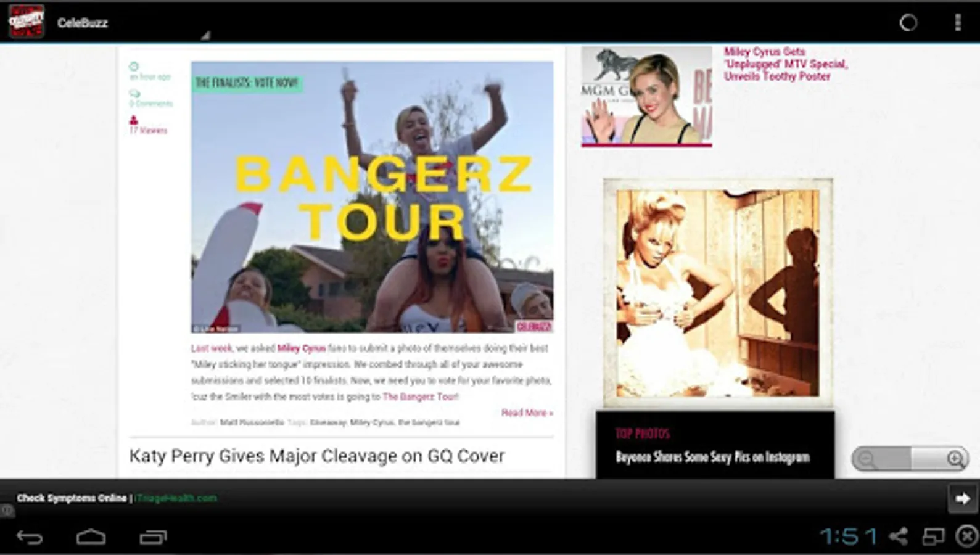
Task: Click the clock icon above post time
Action: point(134,66)
